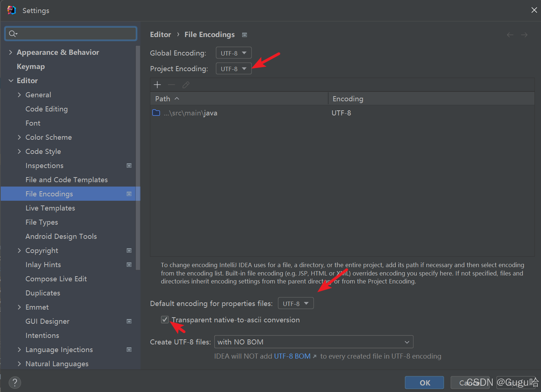Click the IntelliJ IDEA logo in title bar

click(11, 10)
